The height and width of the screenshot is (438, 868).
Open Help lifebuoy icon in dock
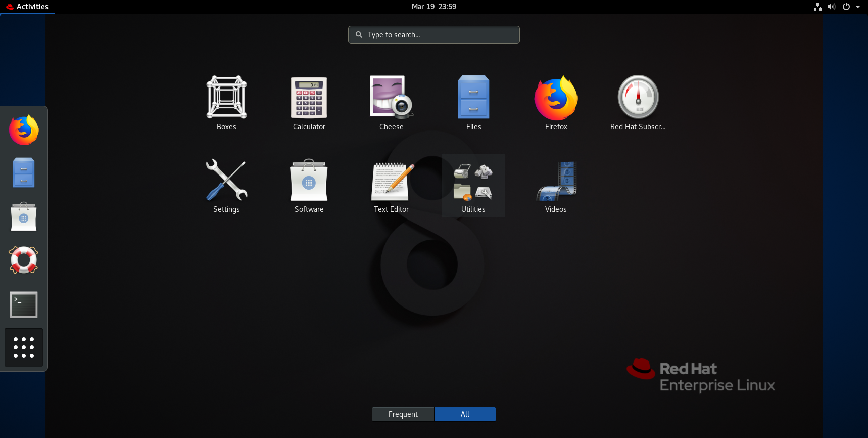click(24, 260)
